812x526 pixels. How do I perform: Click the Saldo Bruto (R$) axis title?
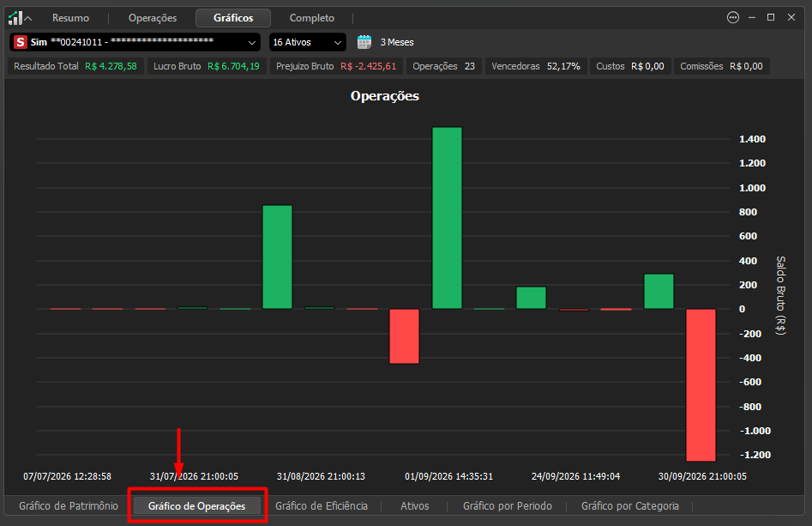click(x=780, y=295)
